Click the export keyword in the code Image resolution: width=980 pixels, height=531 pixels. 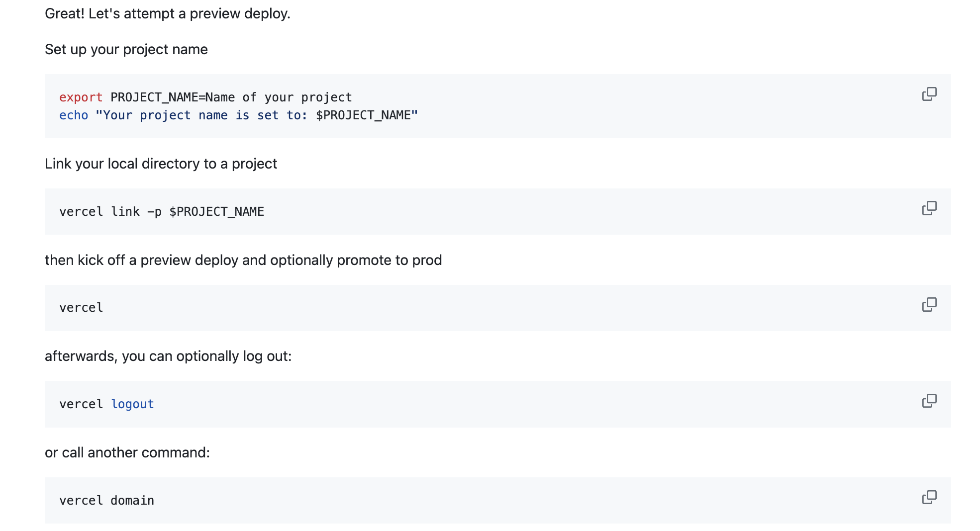[x=80, y=97]
